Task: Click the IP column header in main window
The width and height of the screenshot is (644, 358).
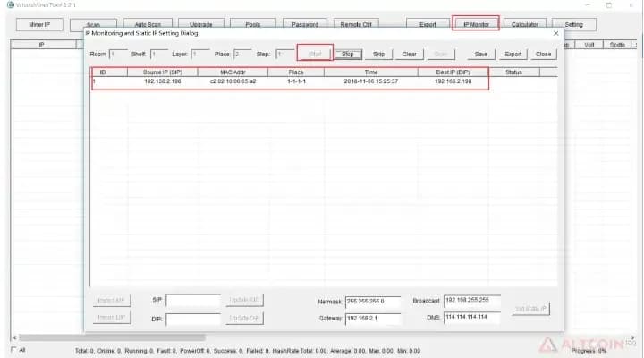Action: point(43,45)
